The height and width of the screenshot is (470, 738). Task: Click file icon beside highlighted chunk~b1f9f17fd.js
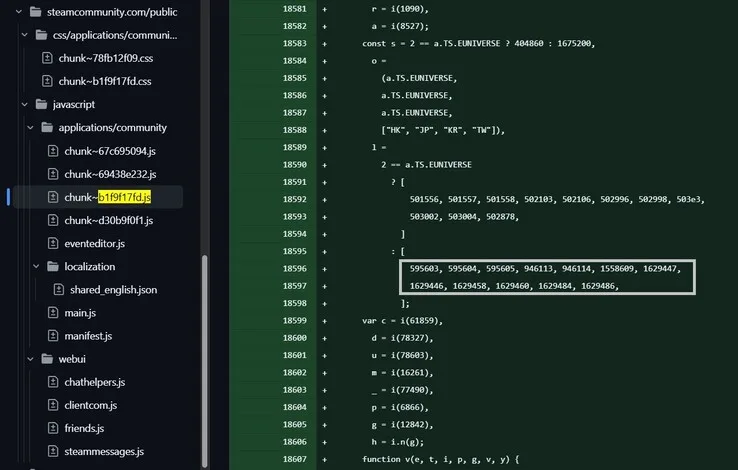[53, 197]
